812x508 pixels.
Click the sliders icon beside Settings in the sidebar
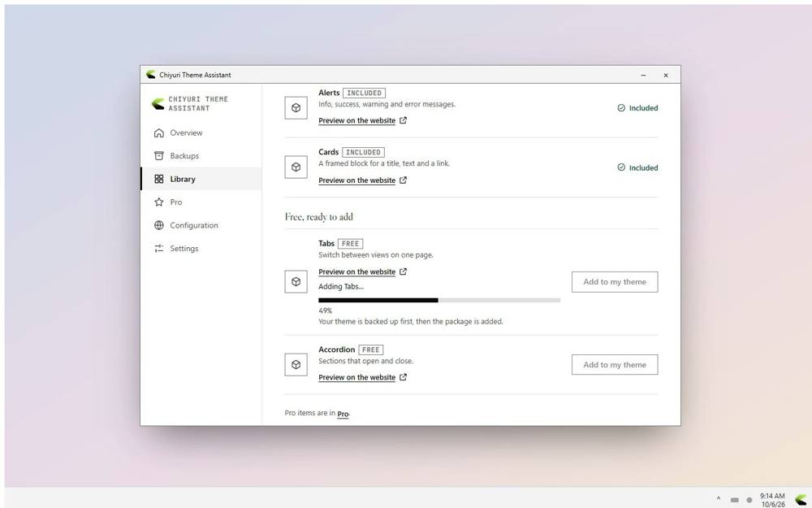tap(159, 248)
